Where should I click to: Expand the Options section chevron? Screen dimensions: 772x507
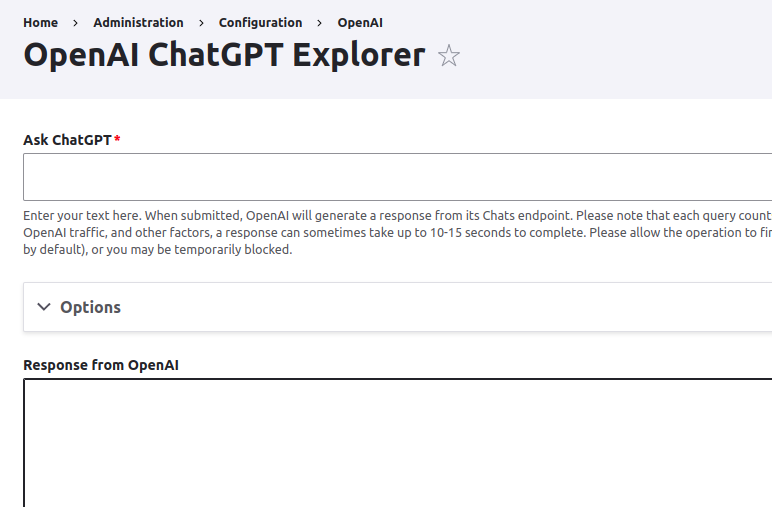pyautogui.click(x=44, y=307)
